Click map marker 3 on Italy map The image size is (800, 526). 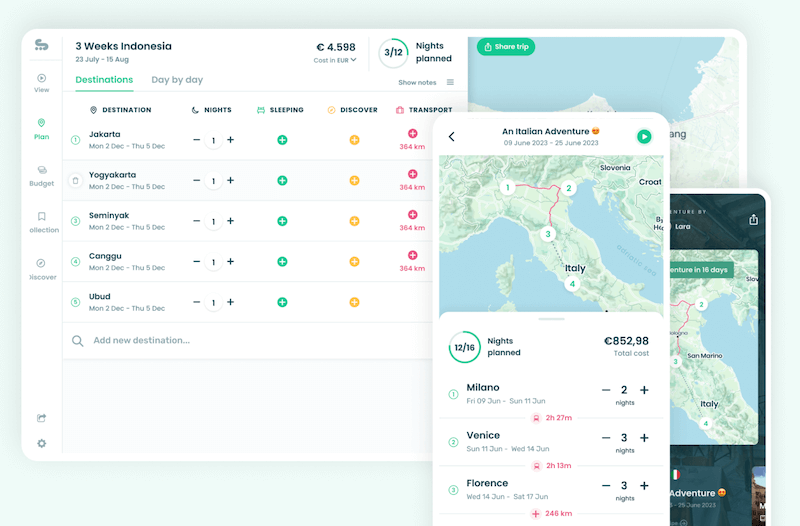(x=548, y=234)
